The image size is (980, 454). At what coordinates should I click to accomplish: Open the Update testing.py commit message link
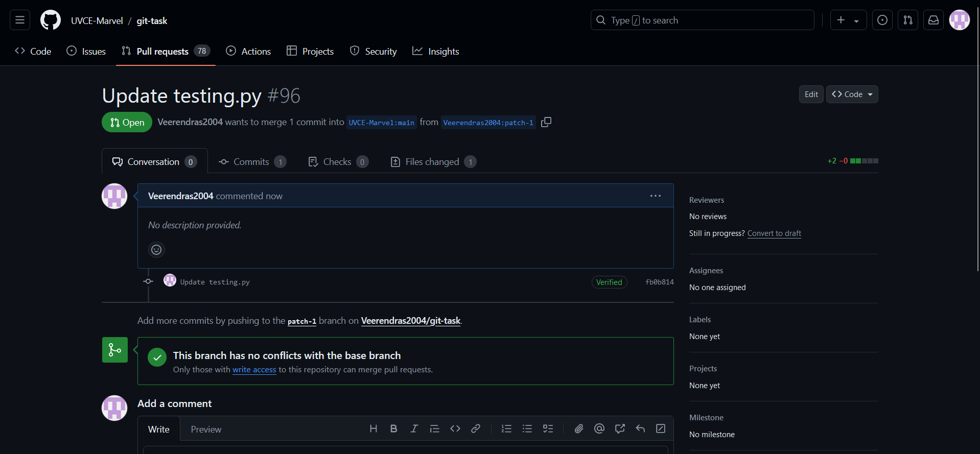[x=215, y=282]
